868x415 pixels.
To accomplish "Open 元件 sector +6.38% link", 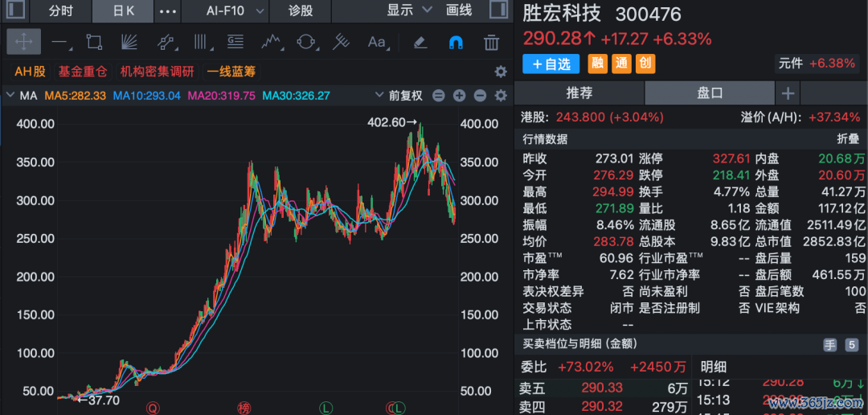I will [817, 64].
